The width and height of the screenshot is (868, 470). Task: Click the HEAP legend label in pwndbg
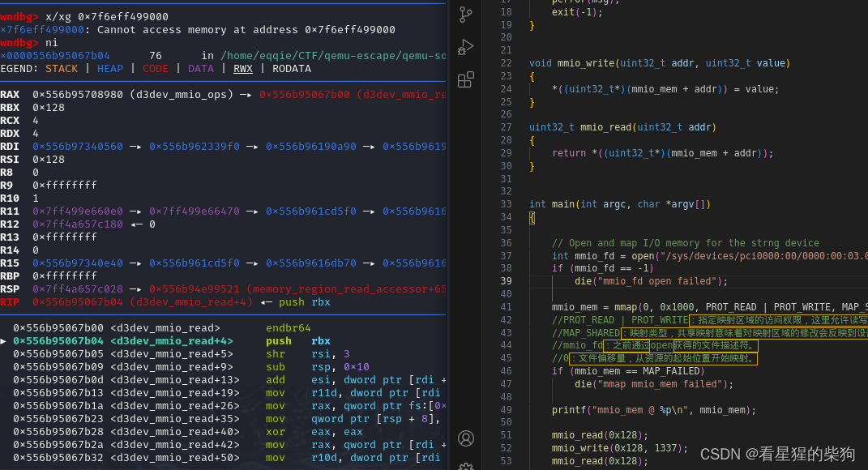coord(110,69)
